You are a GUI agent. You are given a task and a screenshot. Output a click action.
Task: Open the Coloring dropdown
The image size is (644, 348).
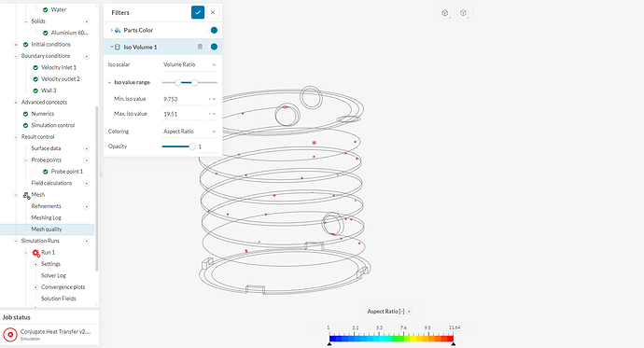(x=189, y=132)
